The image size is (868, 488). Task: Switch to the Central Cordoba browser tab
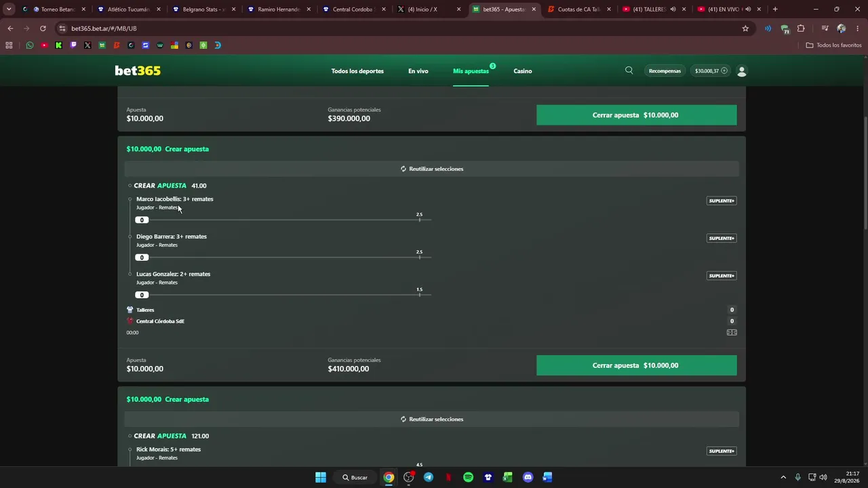353,9
